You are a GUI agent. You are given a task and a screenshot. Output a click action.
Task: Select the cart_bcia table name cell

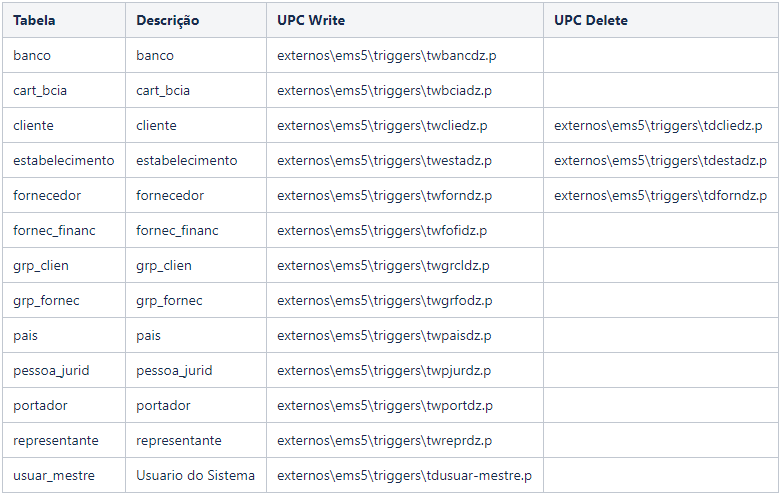coord(64,90)
